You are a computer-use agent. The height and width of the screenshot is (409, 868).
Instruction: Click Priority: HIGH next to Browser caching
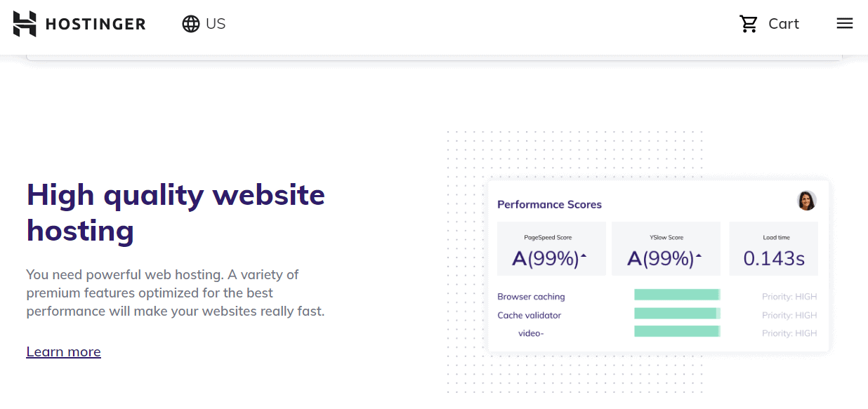[789, 297]
